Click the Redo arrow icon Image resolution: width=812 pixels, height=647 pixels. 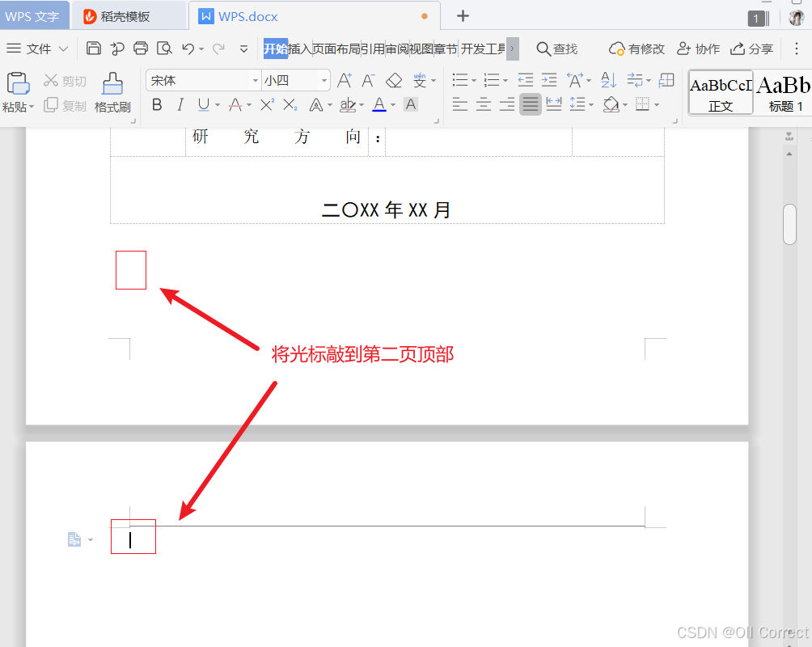pos(218,49)
